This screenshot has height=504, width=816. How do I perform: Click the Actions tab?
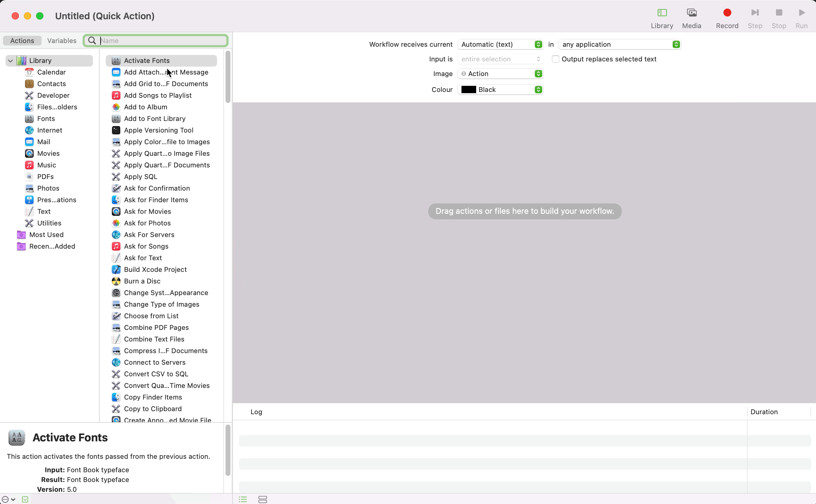(x=22, y=40)
